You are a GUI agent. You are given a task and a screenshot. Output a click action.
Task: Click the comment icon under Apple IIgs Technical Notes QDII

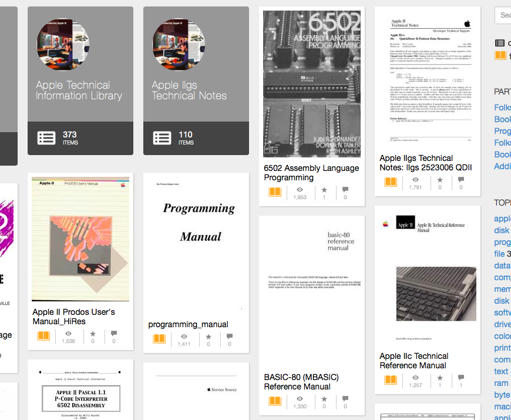tap(461, 179)
